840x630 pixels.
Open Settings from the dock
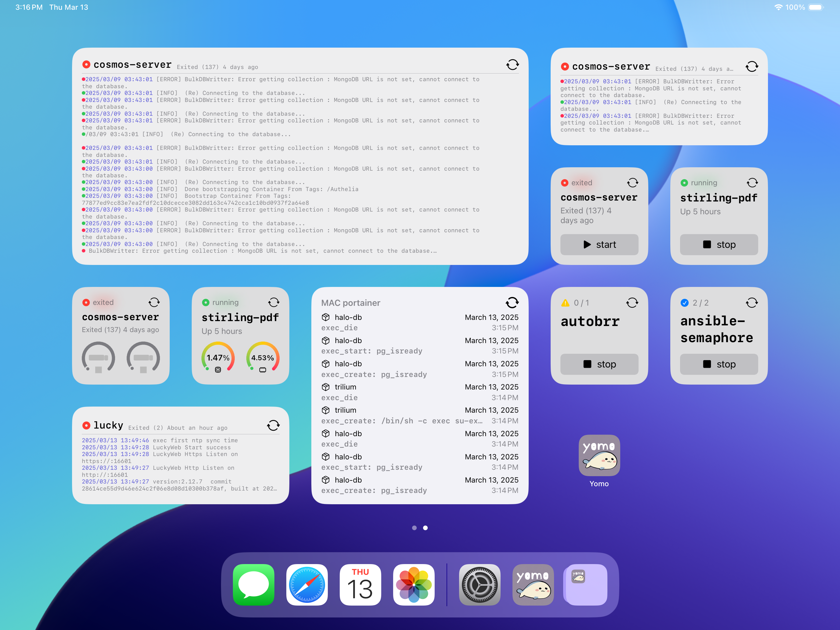click(x=480, y=585)
